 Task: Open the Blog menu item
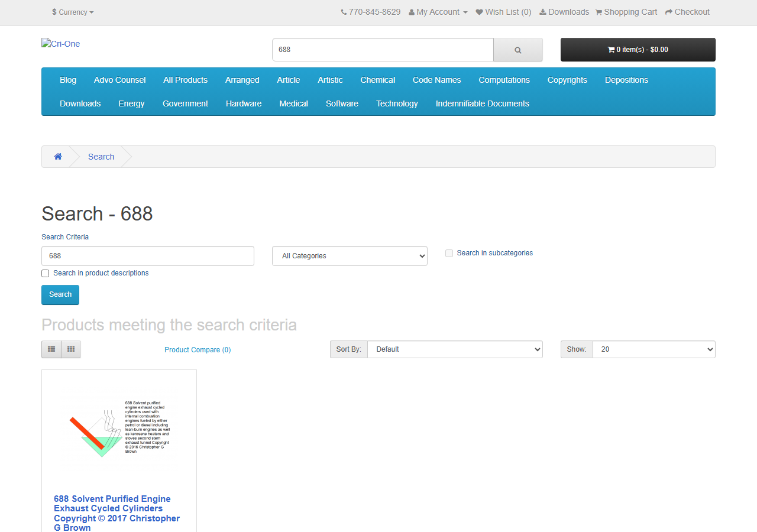[x=68, y=80]
